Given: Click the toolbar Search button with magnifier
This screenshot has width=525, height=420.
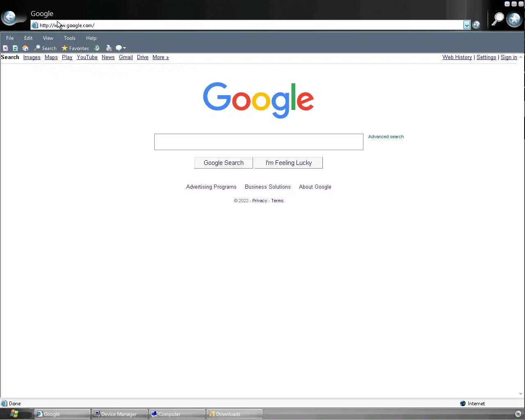Looking at the screenshot, I should point(46,48).
